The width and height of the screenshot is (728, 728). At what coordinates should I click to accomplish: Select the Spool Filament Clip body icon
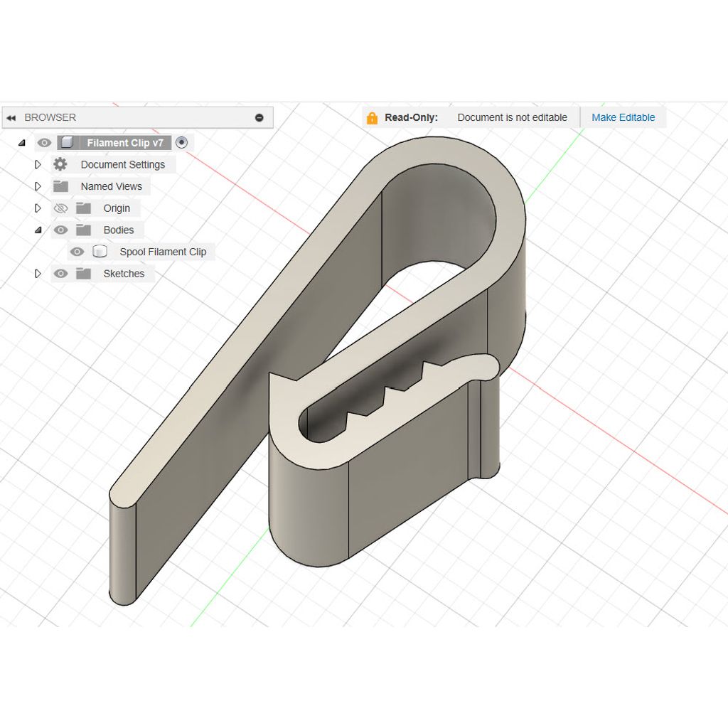tap(100, 252)
